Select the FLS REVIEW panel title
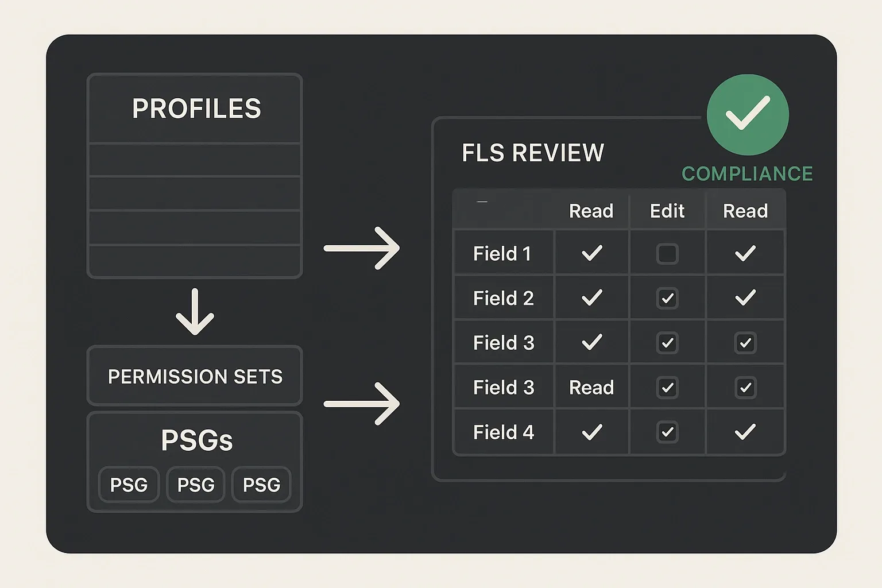Viewport: 882px width, 588px height. click(x=533, y=153)
